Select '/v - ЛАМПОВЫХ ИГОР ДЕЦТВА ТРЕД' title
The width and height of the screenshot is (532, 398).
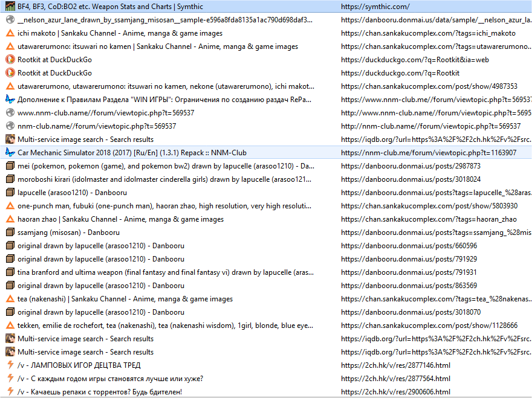tap(79, 365)
